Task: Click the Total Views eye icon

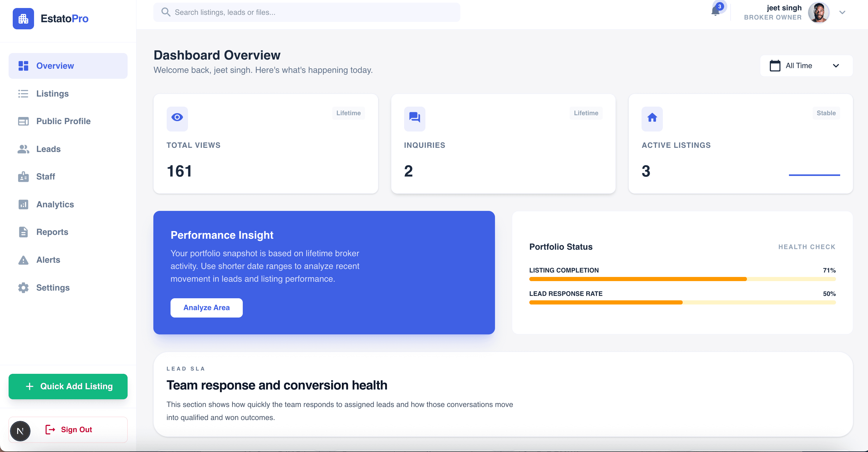Action: 177,117
